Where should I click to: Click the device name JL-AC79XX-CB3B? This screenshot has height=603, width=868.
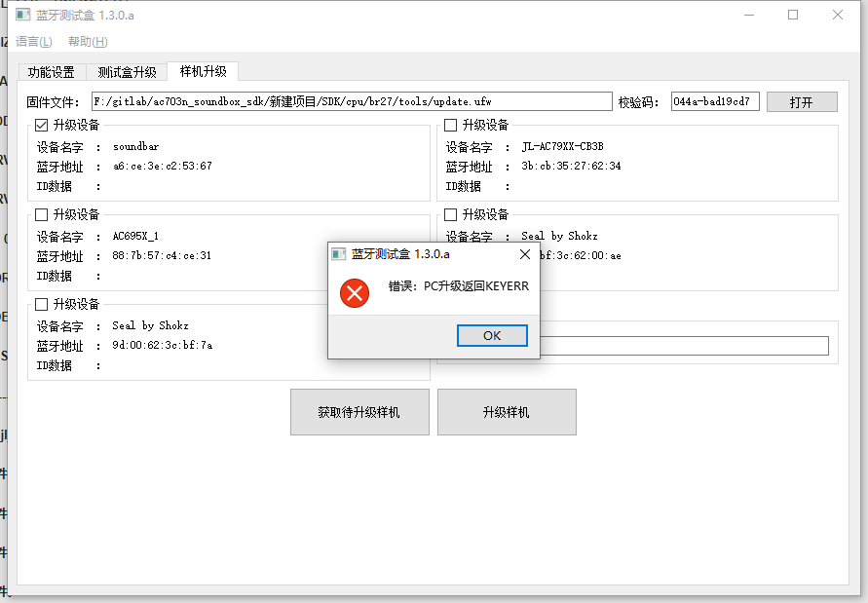pos(563,147)
